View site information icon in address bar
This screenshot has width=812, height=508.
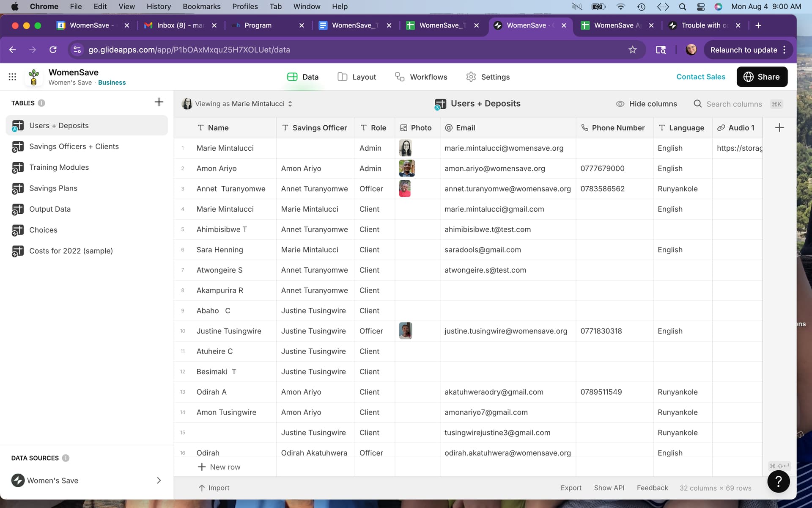(x=77, y=50)
